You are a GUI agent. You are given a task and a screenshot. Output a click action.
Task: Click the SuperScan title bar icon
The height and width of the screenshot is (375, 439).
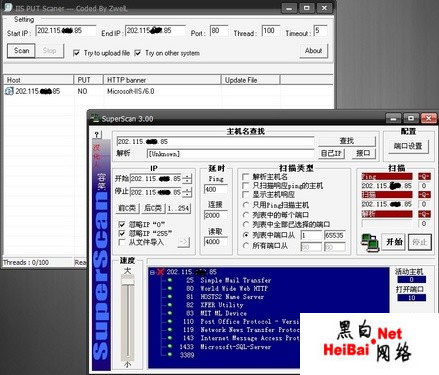pos(95,118)
